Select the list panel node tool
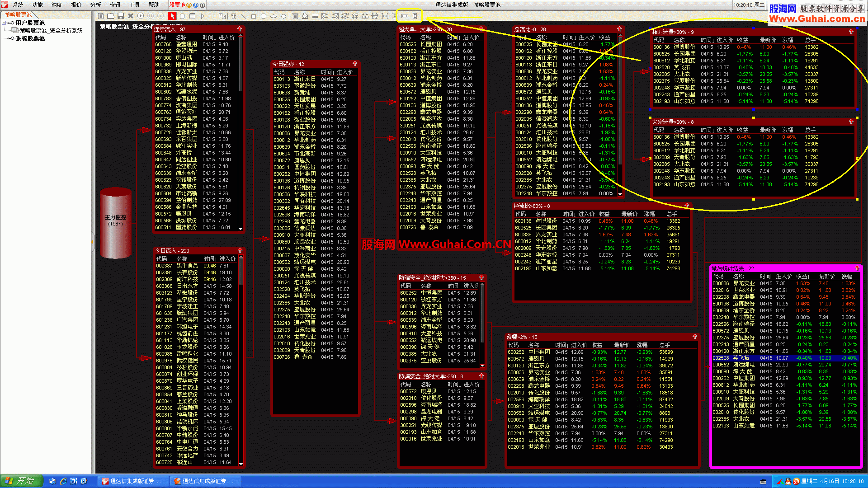Image resolution: width=868 pixels, height=488 pixels. (192, 16)
